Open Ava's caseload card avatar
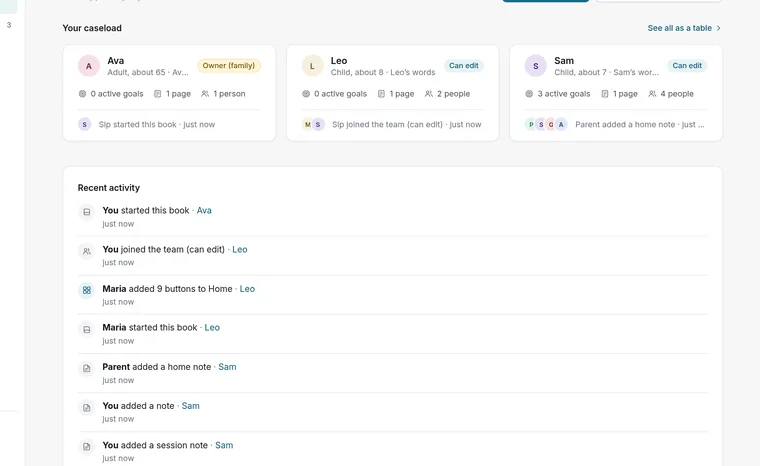 (x=89, y=66)
